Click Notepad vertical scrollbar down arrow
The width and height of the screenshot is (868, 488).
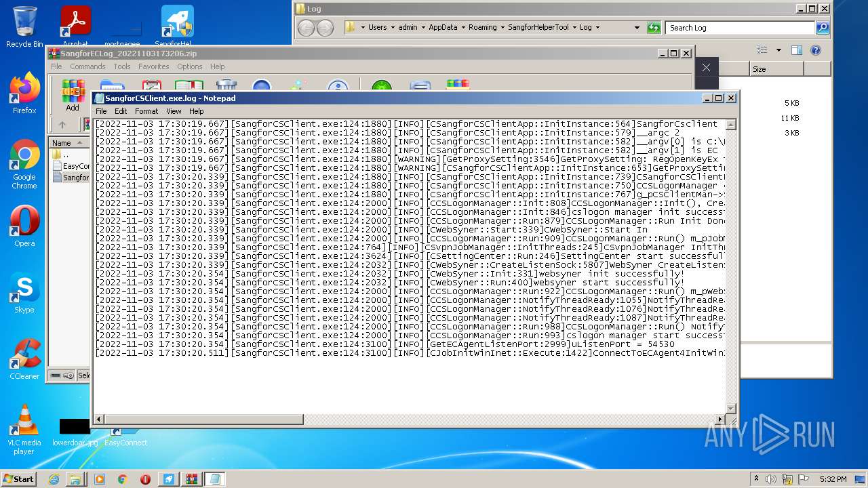[731, 408]
